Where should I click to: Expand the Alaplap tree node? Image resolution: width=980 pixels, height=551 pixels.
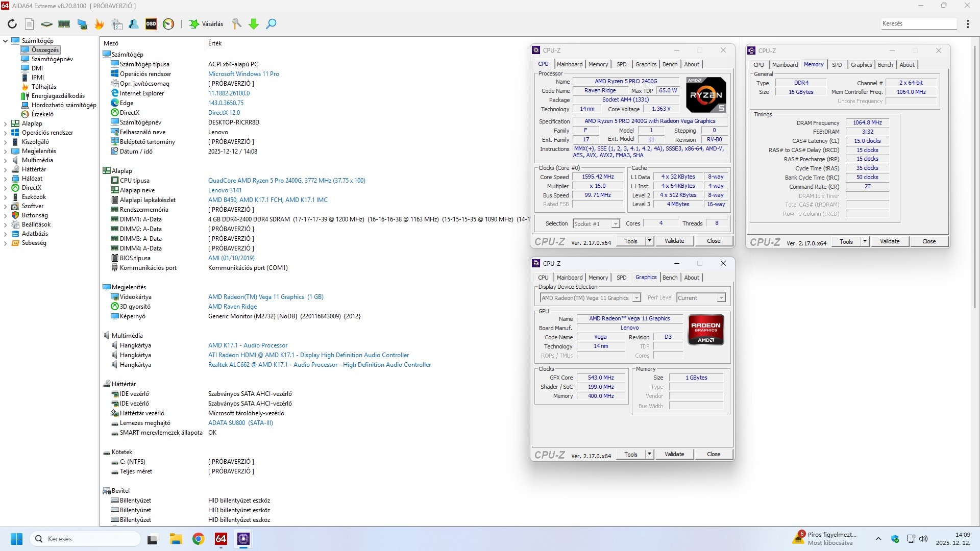6,123
